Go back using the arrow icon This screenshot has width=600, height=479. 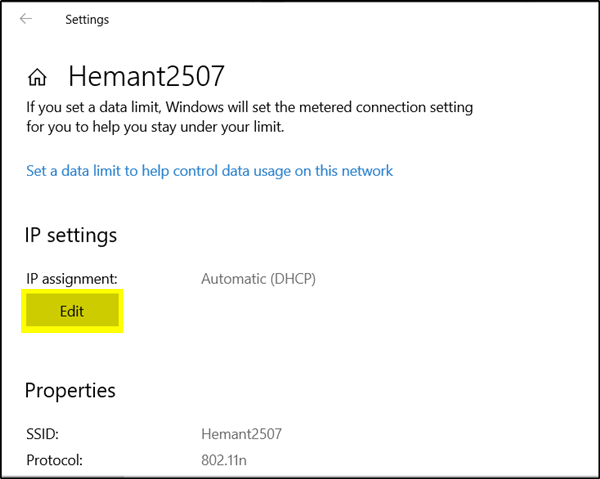pos(26,19)
